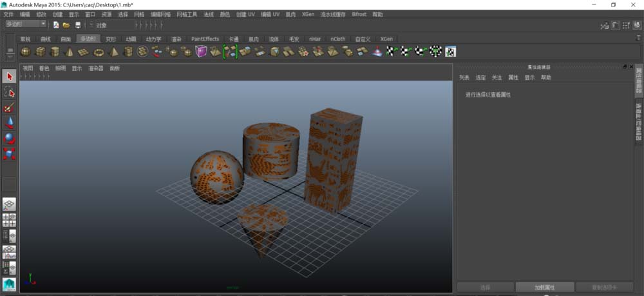Image resolution: width=644 pixels, height=296 pixels.
Task: Open the viewport 面板 menu
Action: (x=115, y=68)
